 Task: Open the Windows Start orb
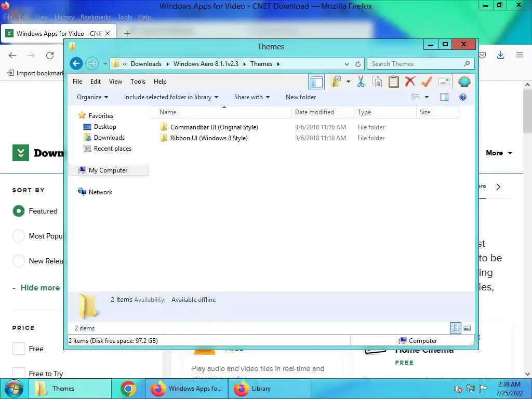tap(14, 389)
